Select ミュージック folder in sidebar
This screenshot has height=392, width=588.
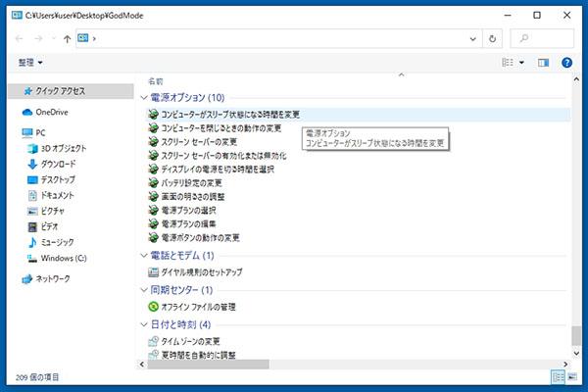(61, 242)
